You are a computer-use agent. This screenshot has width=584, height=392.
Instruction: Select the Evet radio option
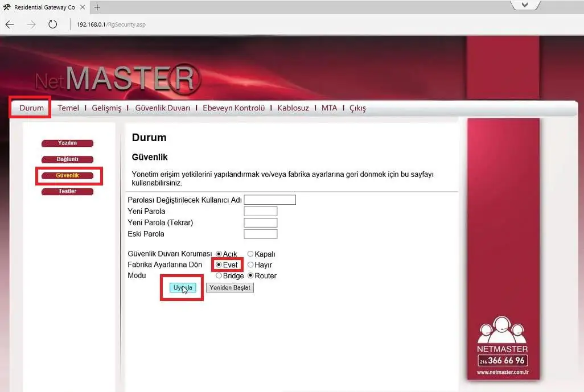(x=218, y=265)
